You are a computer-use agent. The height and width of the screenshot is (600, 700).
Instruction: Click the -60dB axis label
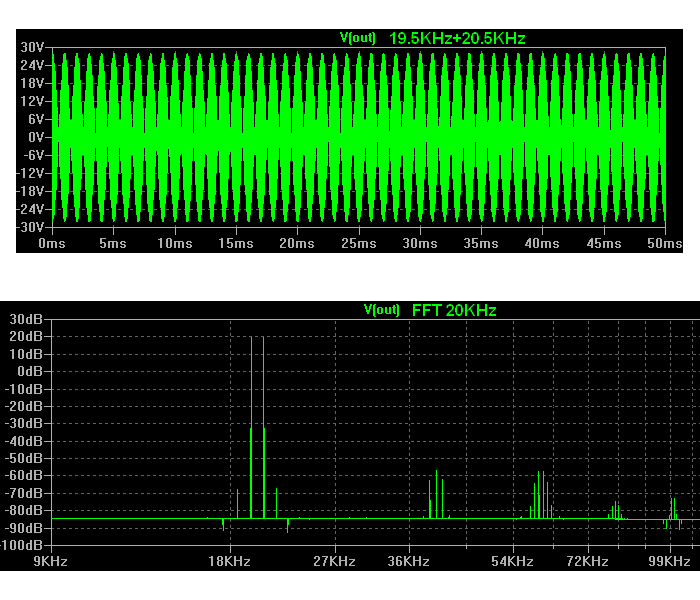coord(23,475)
